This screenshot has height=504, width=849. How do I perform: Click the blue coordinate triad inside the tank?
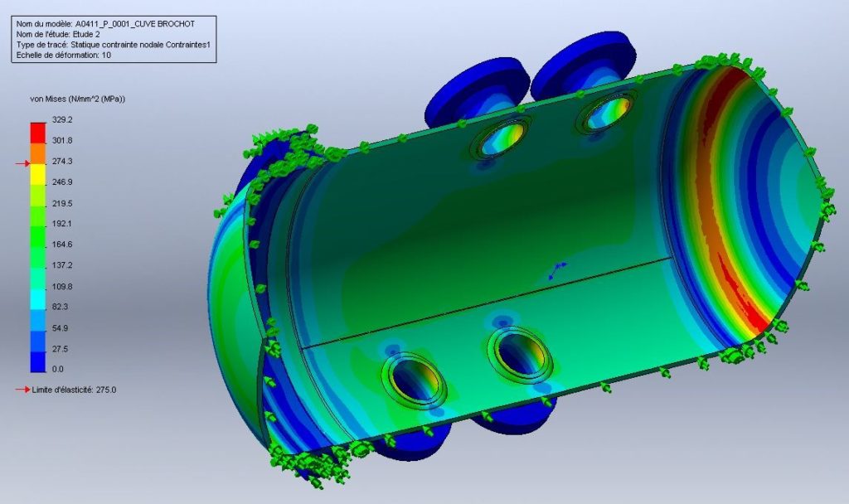(557, 270)
